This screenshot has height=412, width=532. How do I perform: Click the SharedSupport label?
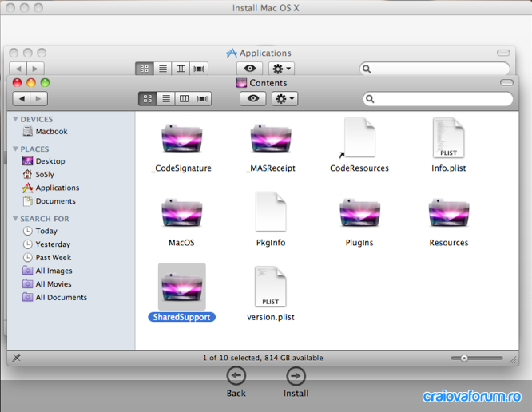(181, 317)
